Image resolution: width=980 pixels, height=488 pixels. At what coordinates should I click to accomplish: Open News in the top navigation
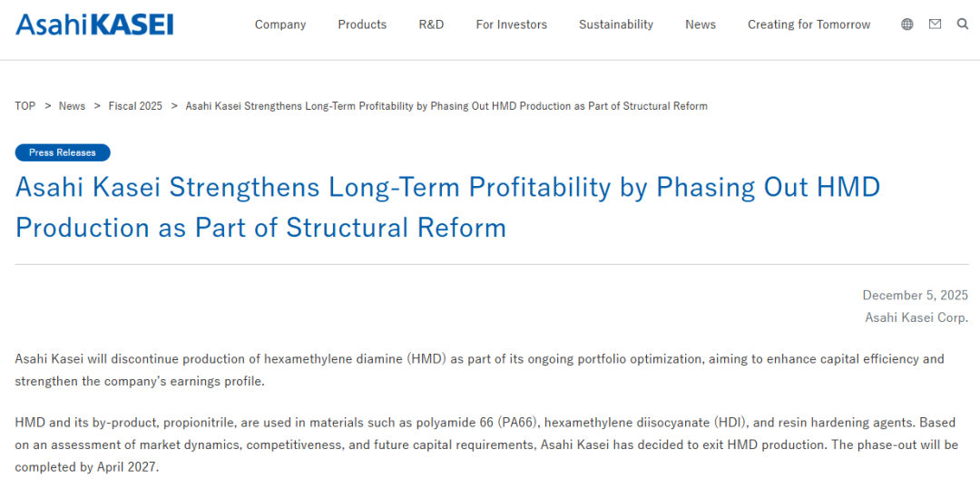(701, 24)
